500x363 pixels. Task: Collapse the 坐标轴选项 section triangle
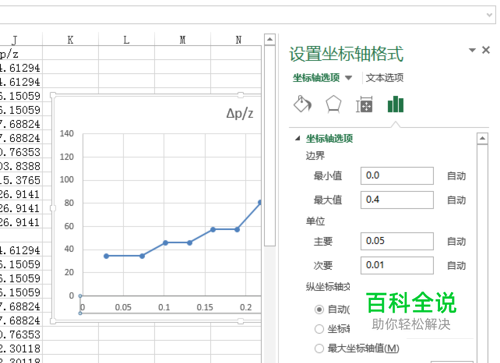tap(298, 138)
